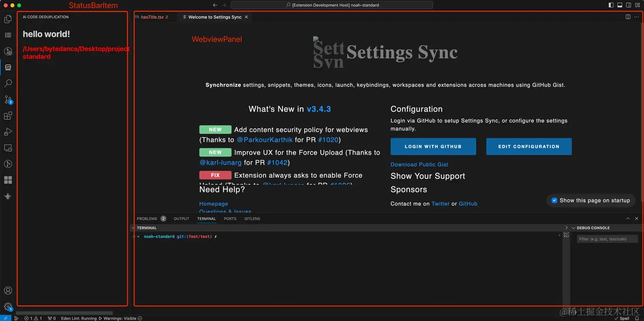Image resolution: width=644 pixels, height=321 pixels.
Task: Click the Spell status bar item
Action: pos(622,318)
